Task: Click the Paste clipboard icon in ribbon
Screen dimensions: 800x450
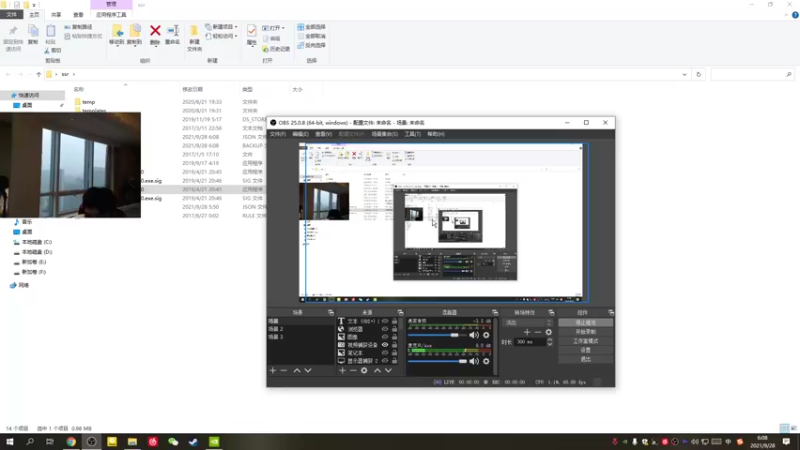Action: coord(51,31)
